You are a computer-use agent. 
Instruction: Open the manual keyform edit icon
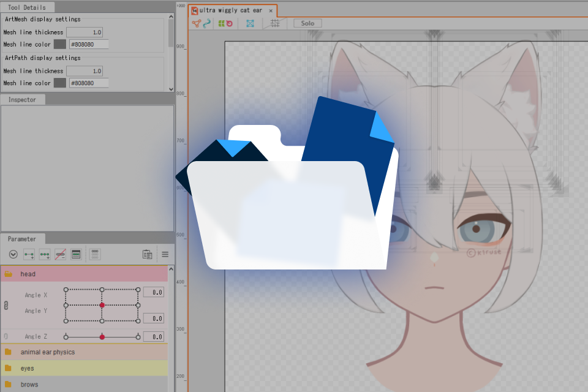[x=76, y=254]
